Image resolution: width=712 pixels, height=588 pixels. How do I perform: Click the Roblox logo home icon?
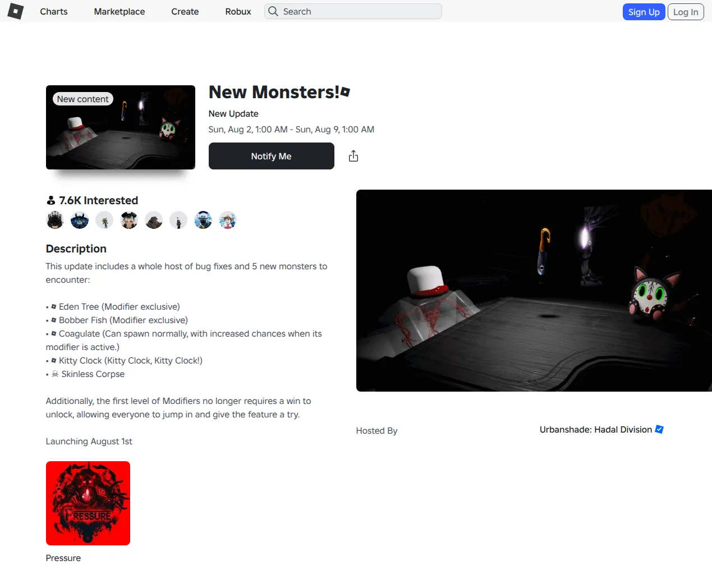16,11
